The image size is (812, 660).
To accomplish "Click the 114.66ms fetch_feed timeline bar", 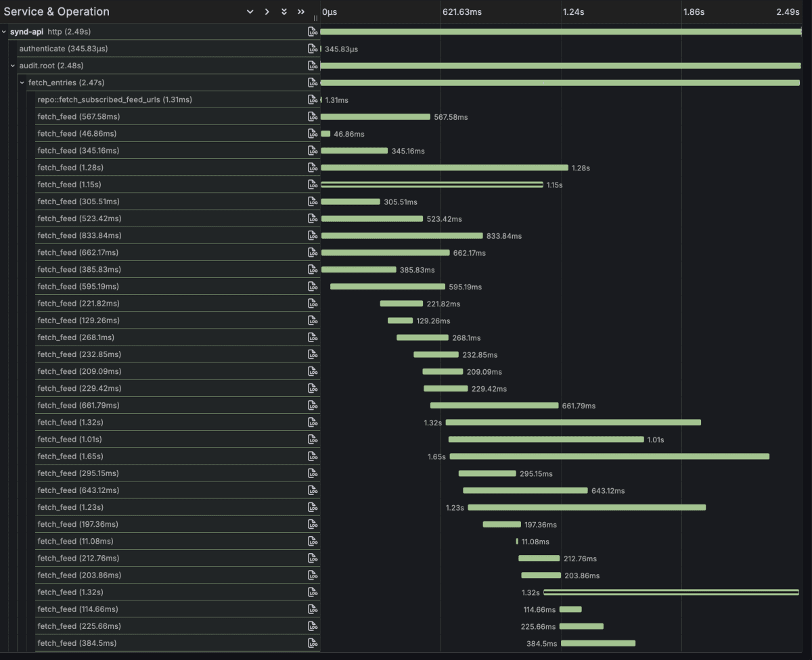I will coord(570,609).
